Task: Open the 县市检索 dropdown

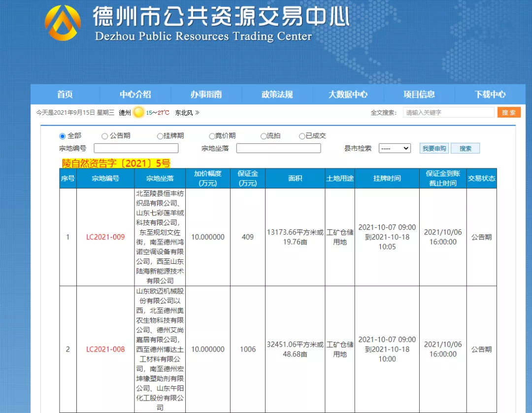Action: pos(395,148)
